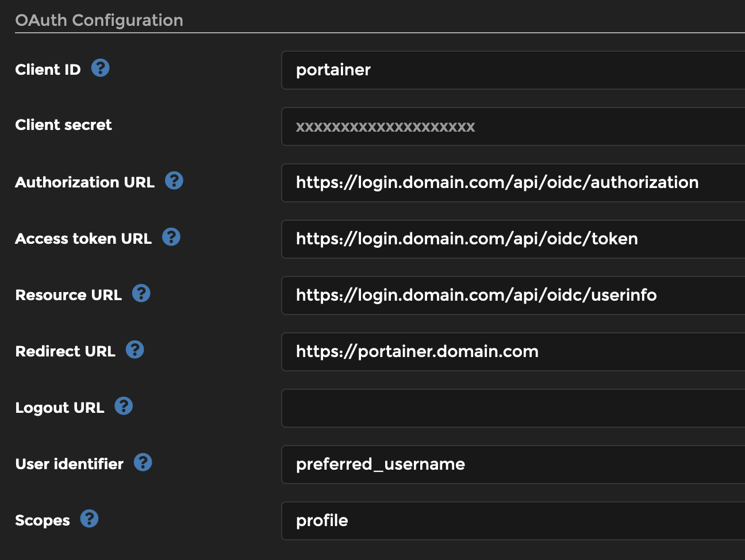745x560 pixels.
Task: Click the portainer.domain.com redirect value
Action: [417, 352]
